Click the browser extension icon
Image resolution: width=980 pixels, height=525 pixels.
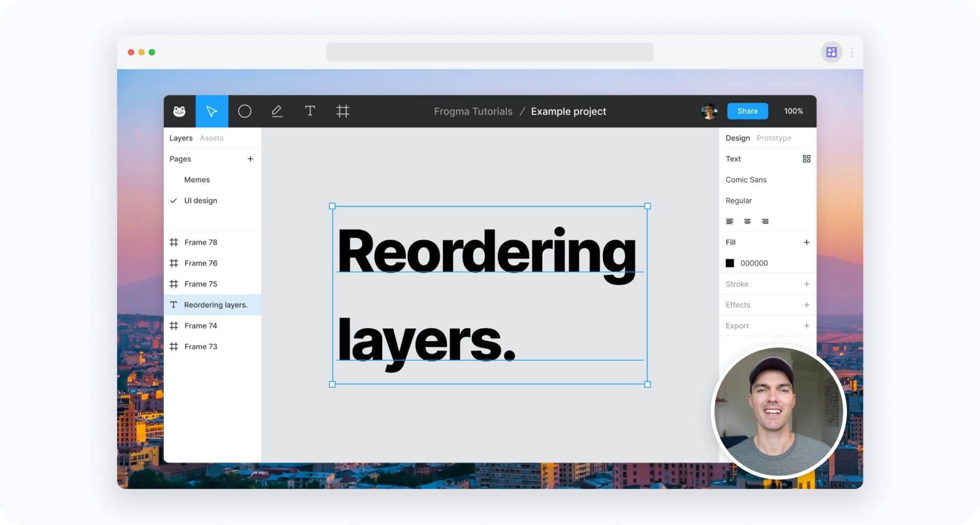(831, 52)
